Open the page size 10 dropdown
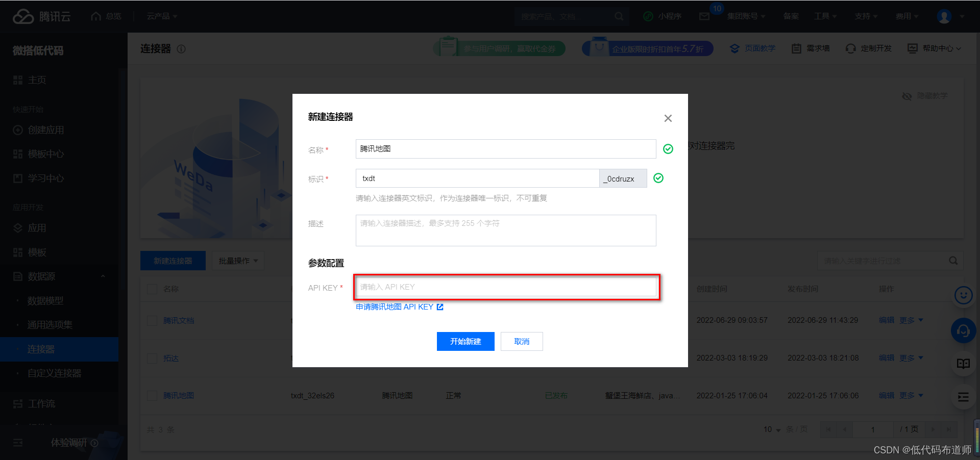Screen dimensions: 980x460 click(772, 429)
